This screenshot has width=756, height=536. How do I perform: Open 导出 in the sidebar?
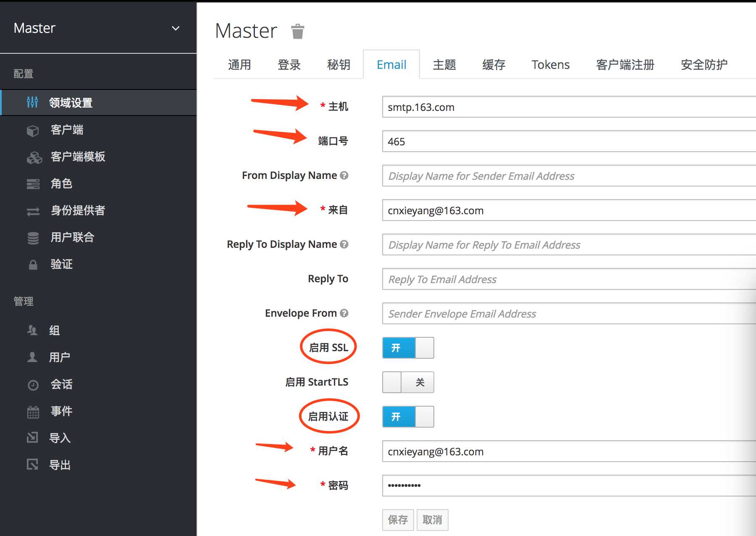[x=98, y=465]
